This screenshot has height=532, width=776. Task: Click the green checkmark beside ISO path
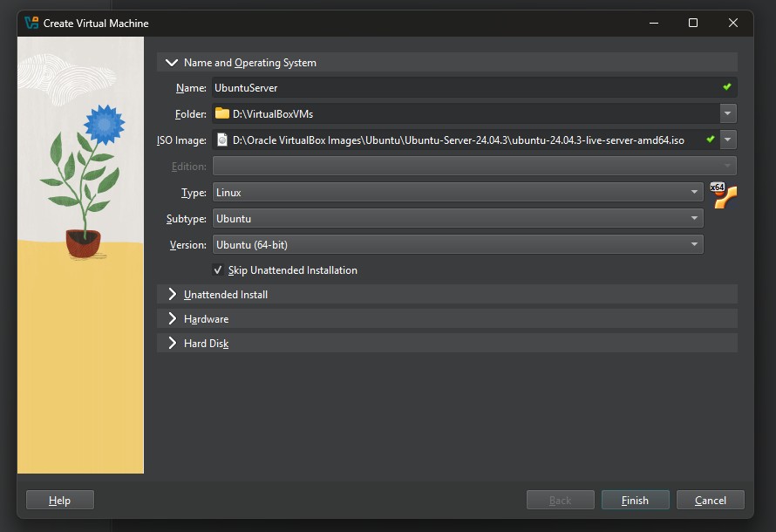[x=710, y=140]
